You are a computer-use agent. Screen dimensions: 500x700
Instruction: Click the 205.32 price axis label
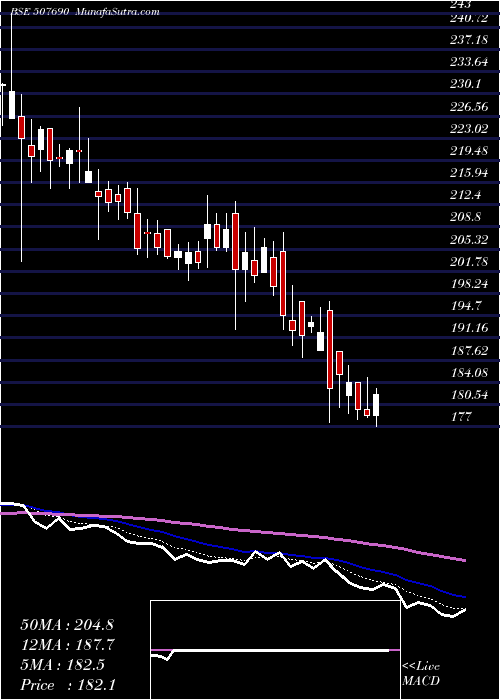pos(468,240)
